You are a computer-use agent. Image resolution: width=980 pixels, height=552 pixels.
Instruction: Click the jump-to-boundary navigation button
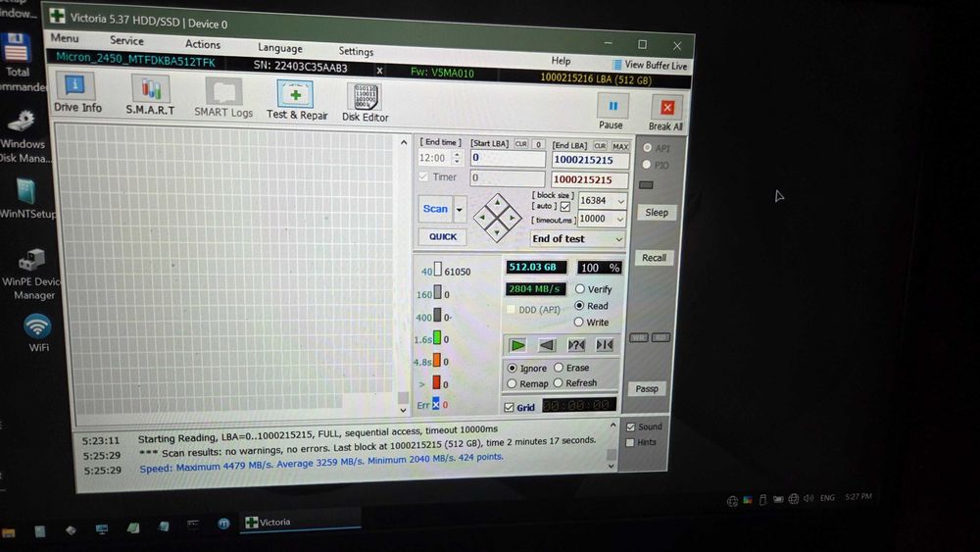click(605, 345)
